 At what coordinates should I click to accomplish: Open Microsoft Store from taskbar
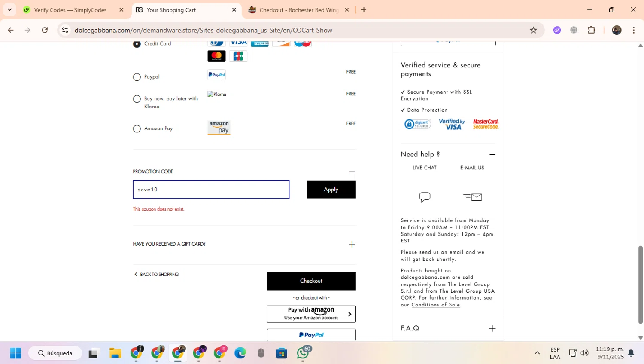pos(282,353)
